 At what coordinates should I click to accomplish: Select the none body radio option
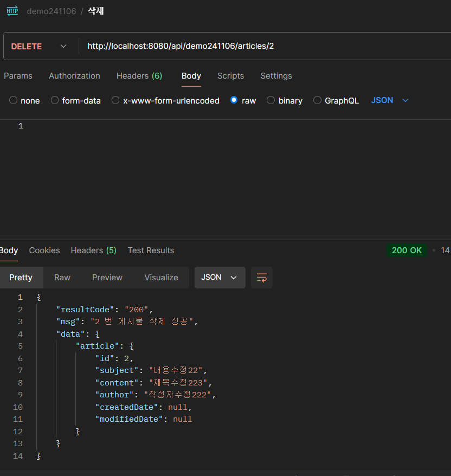(14, 100)
